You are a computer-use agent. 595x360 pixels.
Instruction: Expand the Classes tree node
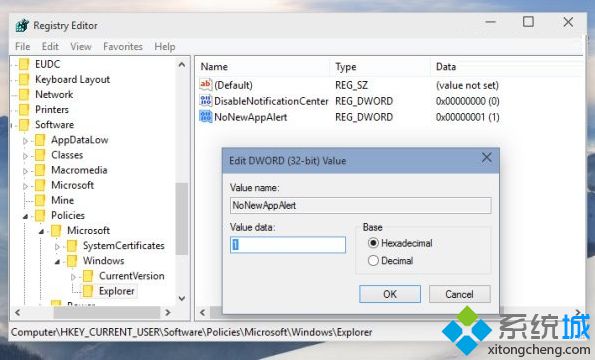click(x=25, y=156)
